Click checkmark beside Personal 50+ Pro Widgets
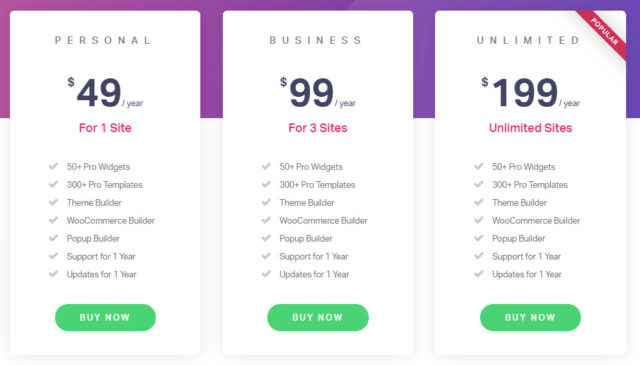This screenshot has height=365, width=640. (x=53, y=166)
